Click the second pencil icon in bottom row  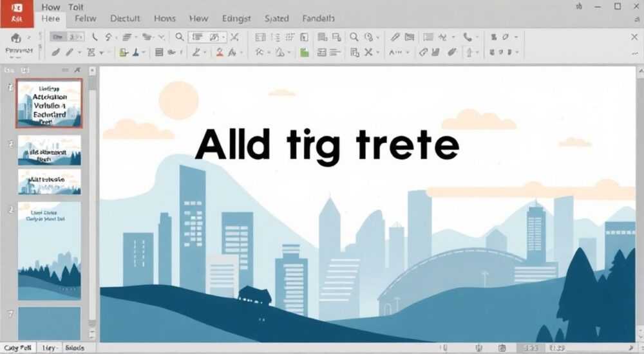pos(70,52)
